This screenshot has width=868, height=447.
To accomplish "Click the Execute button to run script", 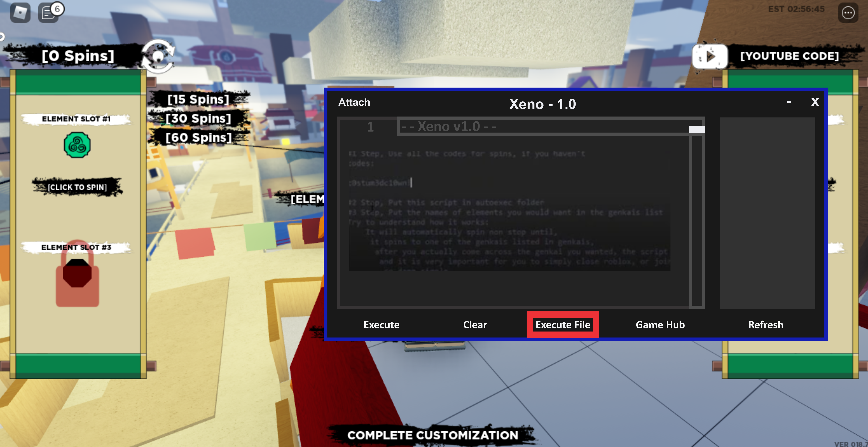I will pos(382,324).
